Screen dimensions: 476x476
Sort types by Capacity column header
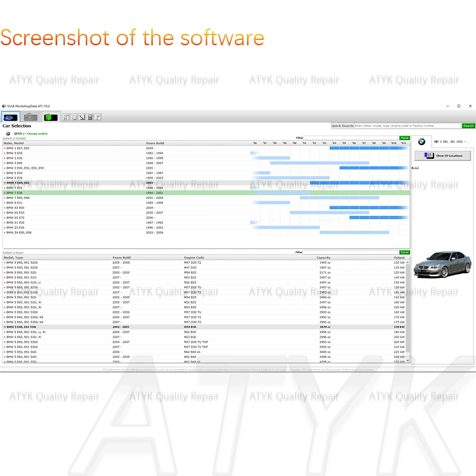pyautogui.click(x=323, y=258)
